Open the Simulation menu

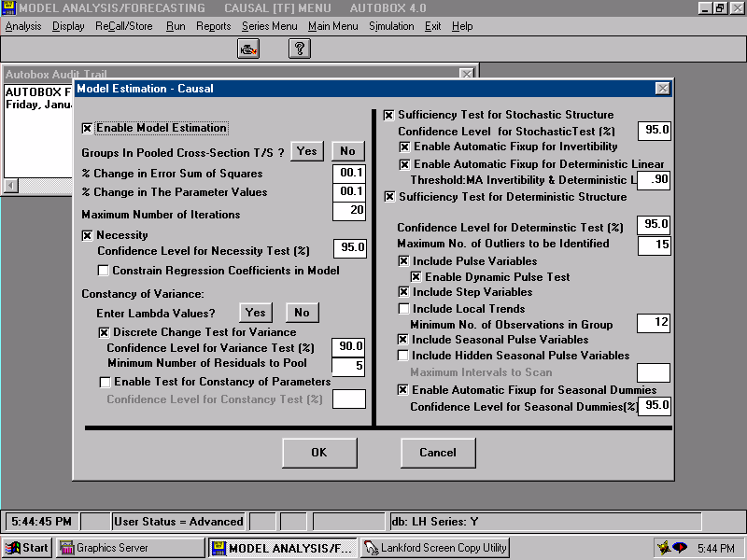[391, 26]
